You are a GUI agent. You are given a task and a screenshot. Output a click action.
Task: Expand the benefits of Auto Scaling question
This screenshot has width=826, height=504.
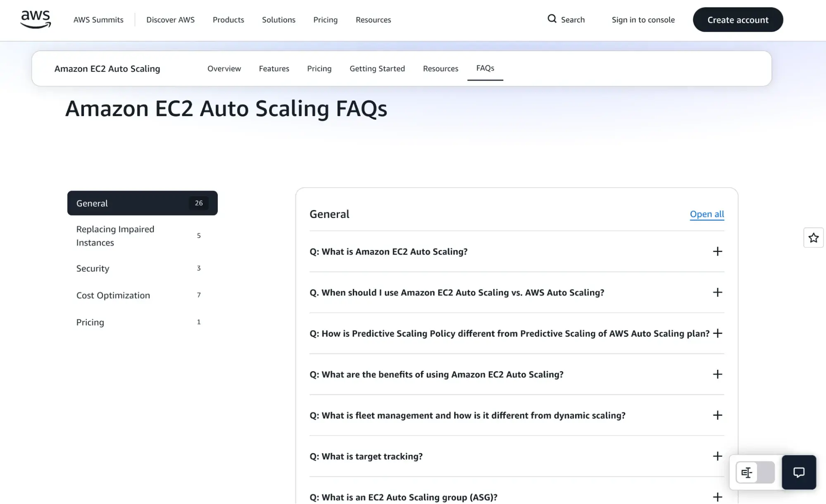[x=517, y=374]
